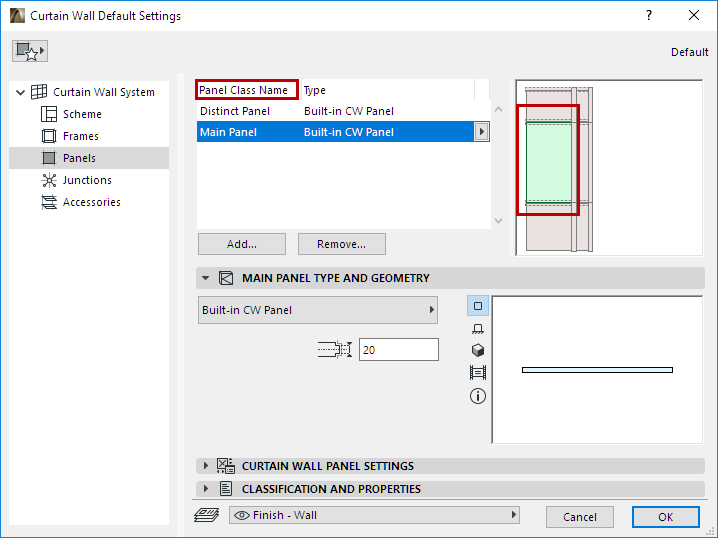Select Panels in the settings tree
This screenshot has width=718, height=538.
tap(79, 158)
